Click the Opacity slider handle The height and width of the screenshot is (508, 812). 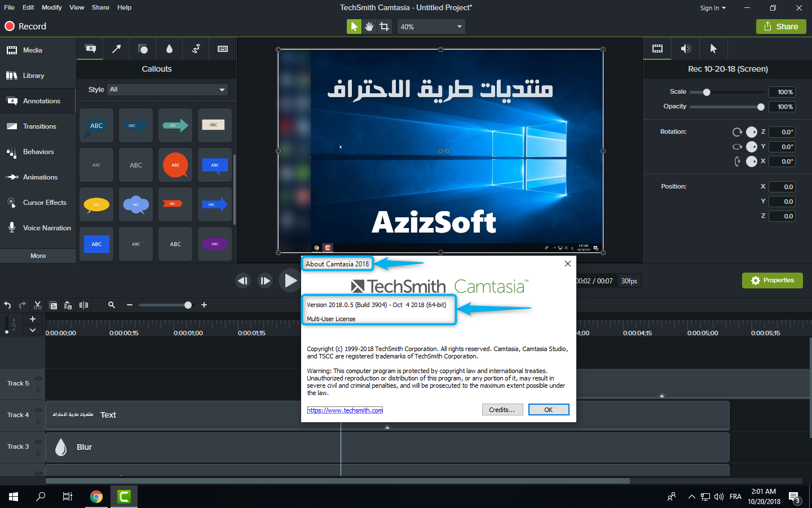(761, 107)
